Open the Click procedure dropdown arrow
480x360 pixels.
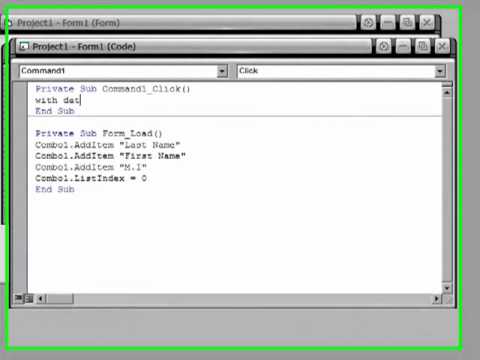click(x=440, y=71)
